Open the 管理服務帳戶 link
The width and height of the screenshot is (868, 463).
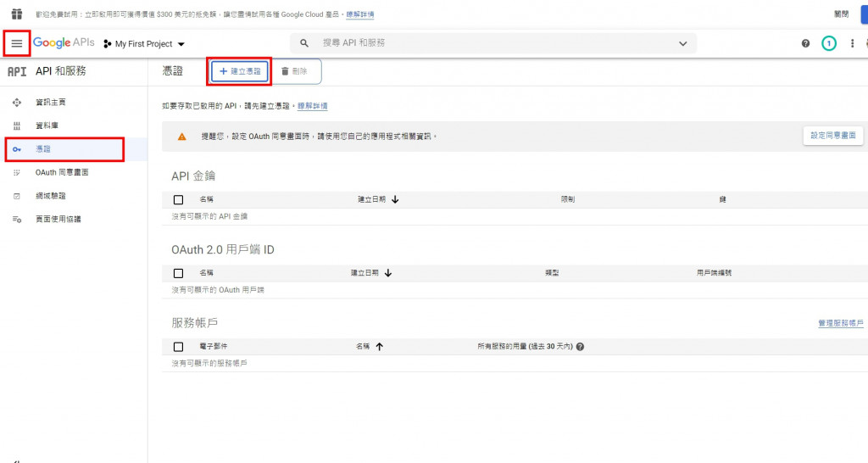[x=840, y=323]
